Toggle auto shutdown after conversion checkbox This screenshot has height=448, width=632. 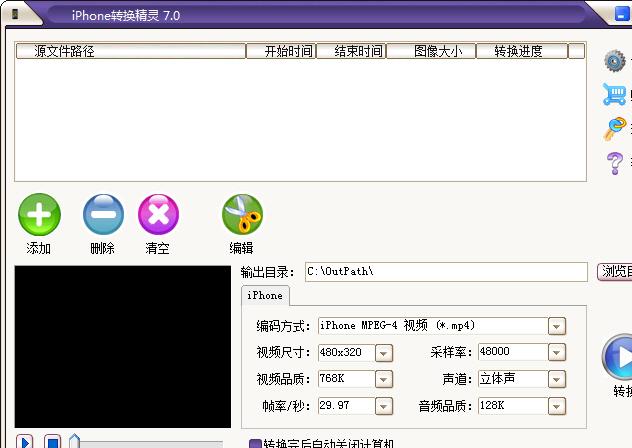click(255, 443)
